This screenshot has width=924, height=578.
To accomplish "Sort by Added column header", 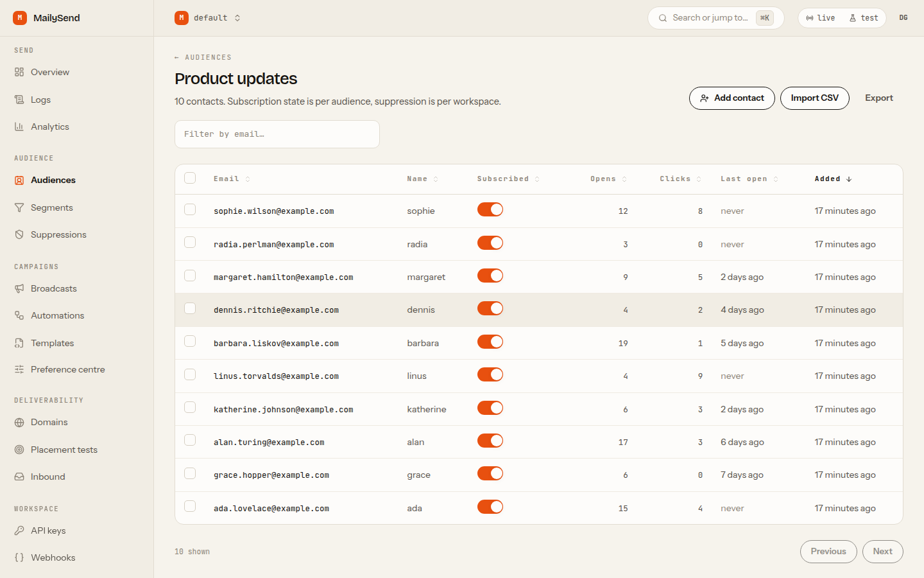I will pyautogui.click(x=833, y=179).
